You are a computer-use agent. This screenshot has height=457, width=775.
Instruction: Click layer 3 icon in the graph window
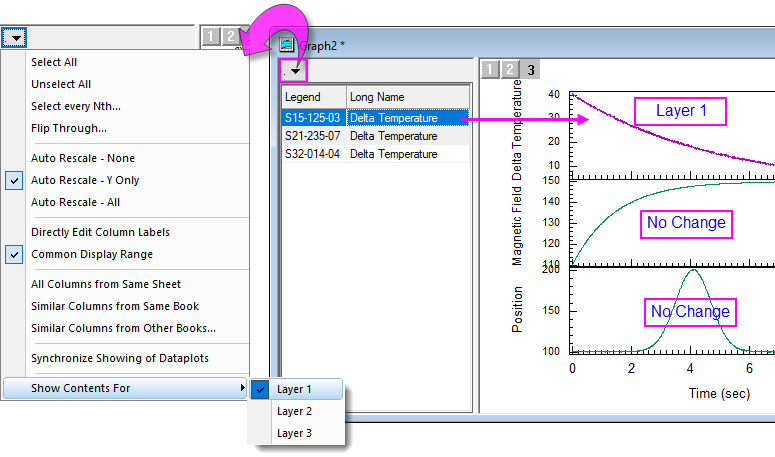(531, 70)
